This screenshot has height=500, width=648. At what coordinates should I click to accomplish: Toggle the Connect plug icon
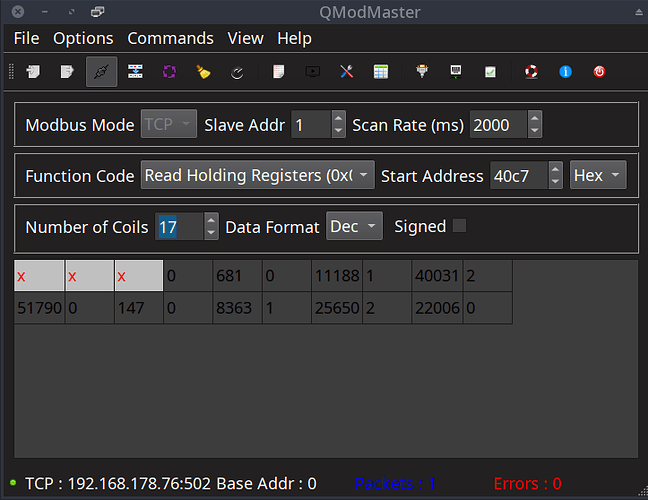[x=101, y=72]
